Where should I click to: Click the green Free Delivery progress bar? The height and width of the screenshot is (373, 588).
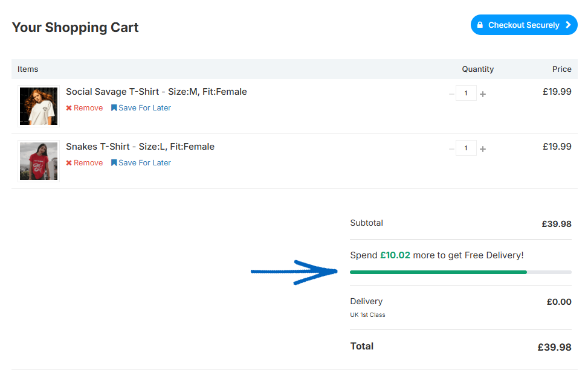(x=438, y=272)
